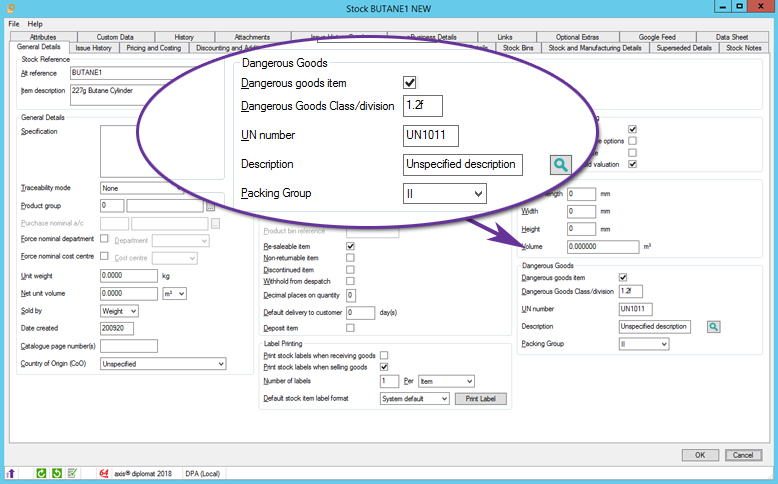Open the Department dropdown
This screenshot has width=778, height=484.
pos(181,241)
